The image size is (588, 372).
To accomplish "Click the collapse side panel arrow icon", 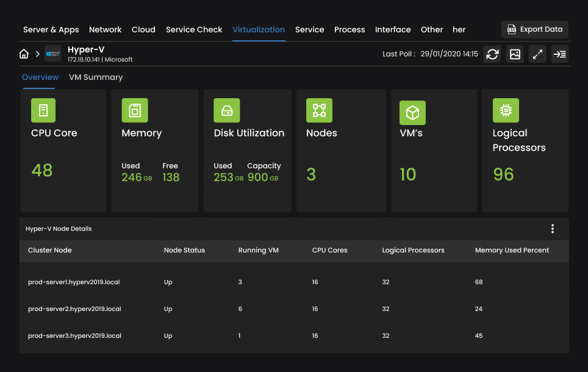I will tap(560, 54).
